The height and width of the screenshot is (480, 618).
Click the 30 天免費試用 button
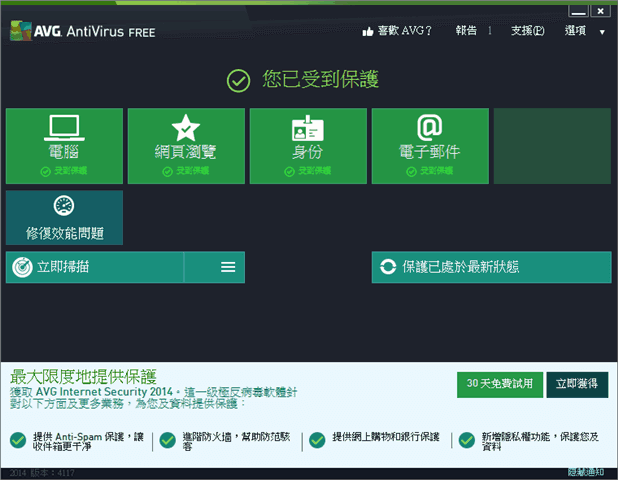(500, 385)
